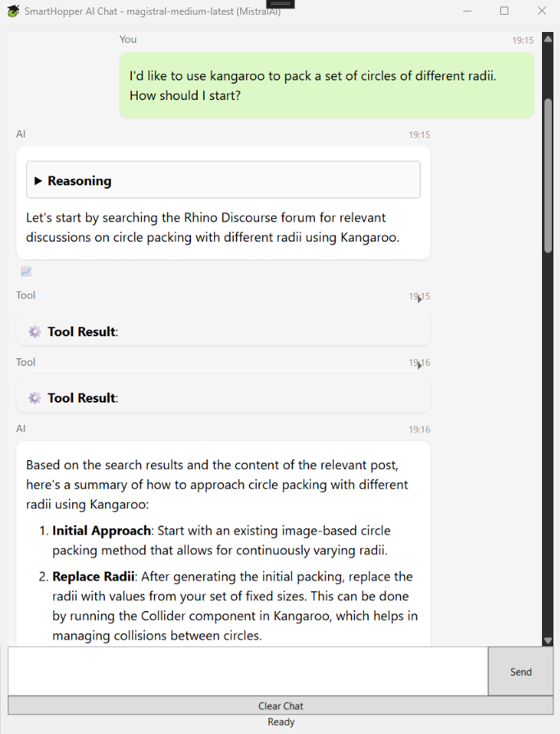Screen dimensions: 560x734
Task: Open the first Tool Result panel
Action: click(223, 331)
